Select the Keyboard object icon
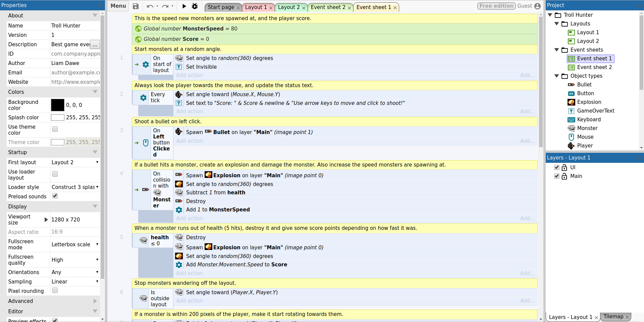The height and width of the screenshot is (322, 644). 571,120
